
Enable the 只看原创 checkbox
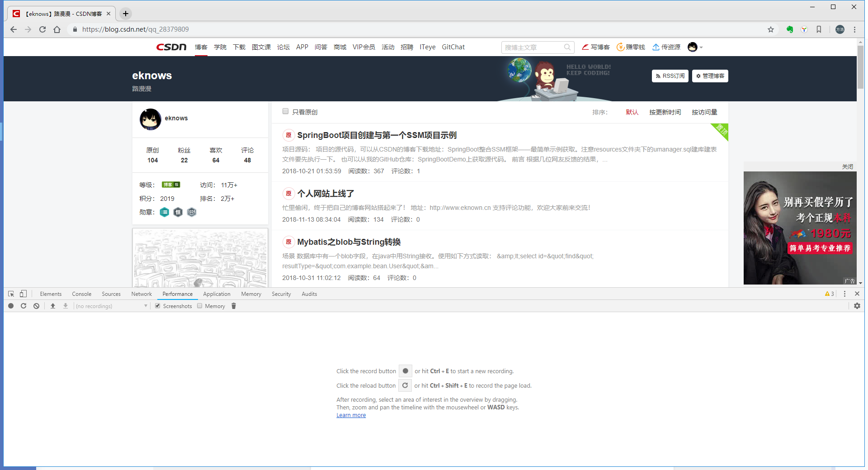click(x=285, y=111)
